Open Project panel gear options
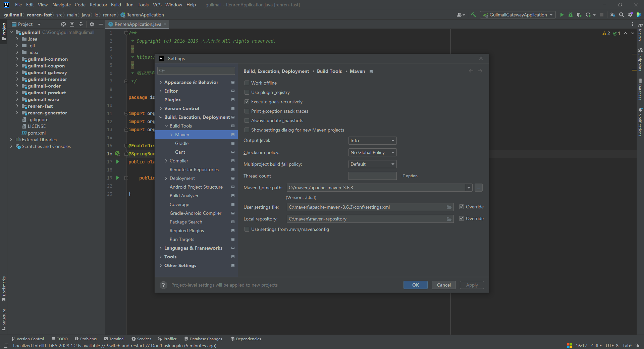 point(92,24)
